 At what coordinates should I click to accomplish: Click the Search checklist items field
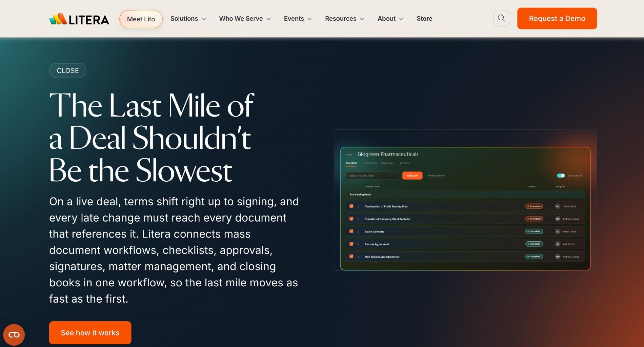click(372, 176)
